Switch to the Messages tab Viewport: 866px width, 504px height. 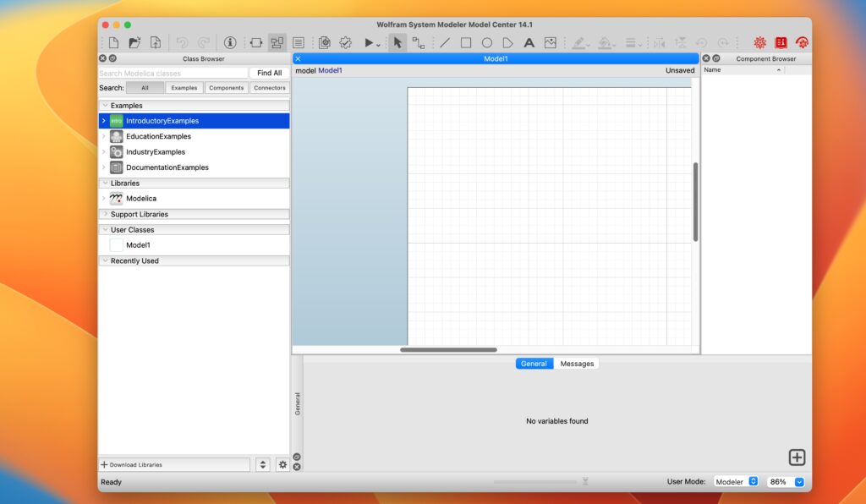(x=577, y=363)
